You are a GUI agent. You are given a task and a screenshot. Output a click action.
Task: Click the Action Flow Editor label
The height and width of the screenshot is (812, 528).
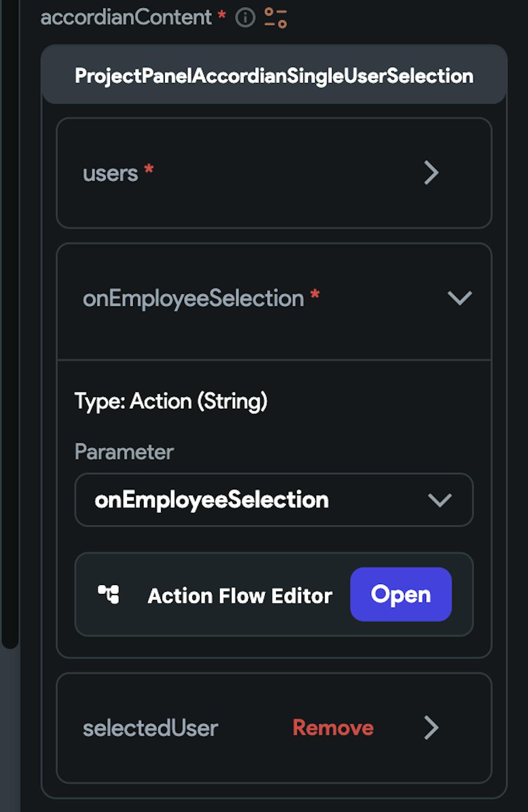[x=240, y=596]
